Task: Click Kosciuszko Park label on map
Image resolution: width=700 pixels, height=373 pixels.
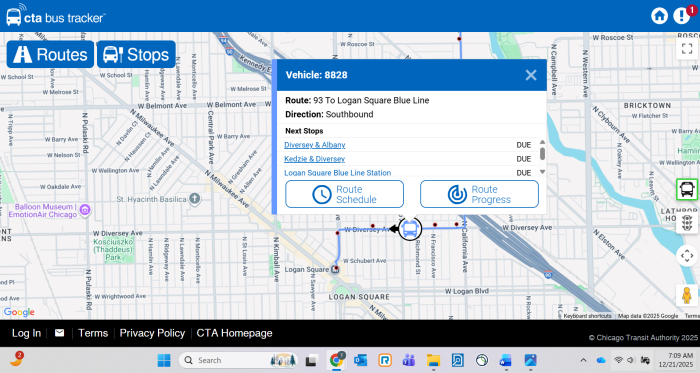Action: tap(113, 249)
